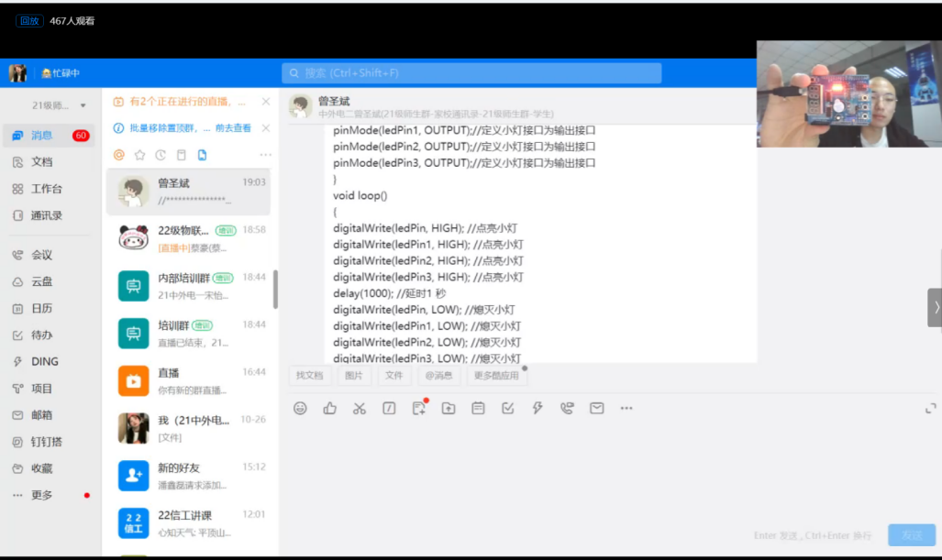
Task: Start a call with phone icon
Action: coord(567,408)
